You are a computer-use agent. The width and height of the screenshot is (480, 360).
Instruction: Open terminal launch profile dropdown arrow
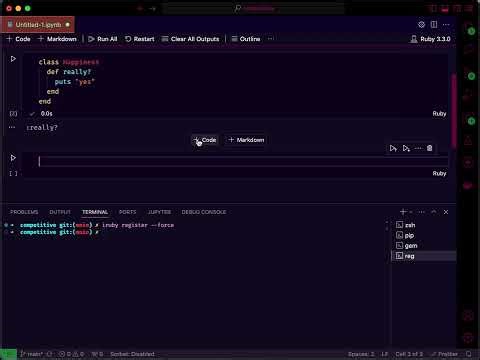point(411,212)
